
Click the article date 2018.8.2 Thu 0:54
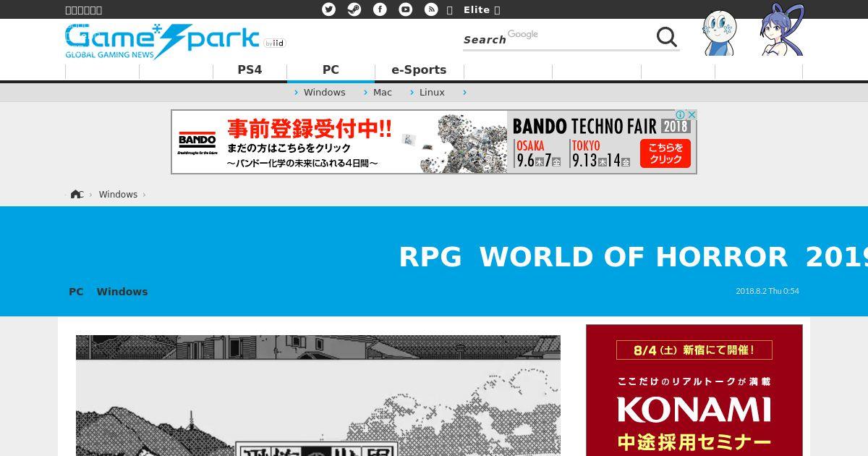[x=767, y=291]
